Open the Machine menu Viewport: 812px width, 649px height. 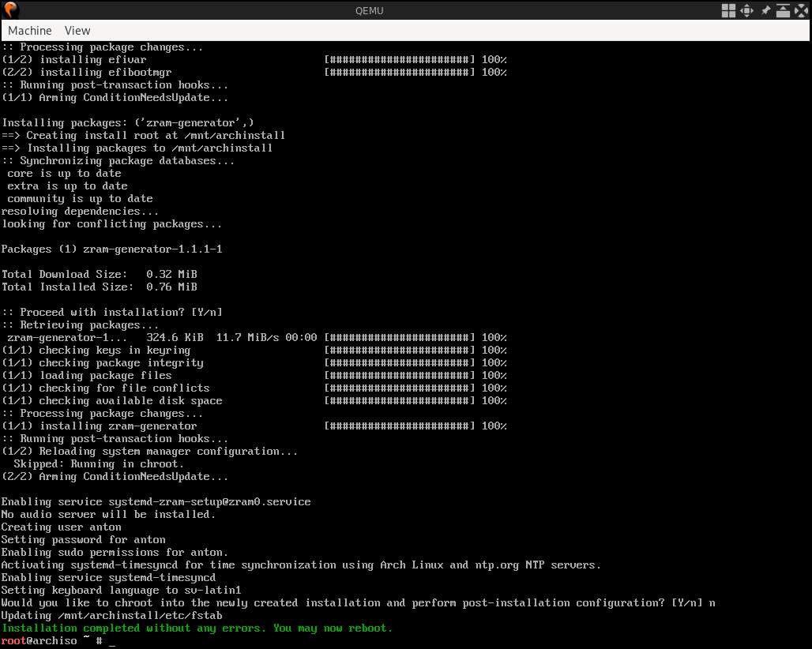click(x=29, y=31)
